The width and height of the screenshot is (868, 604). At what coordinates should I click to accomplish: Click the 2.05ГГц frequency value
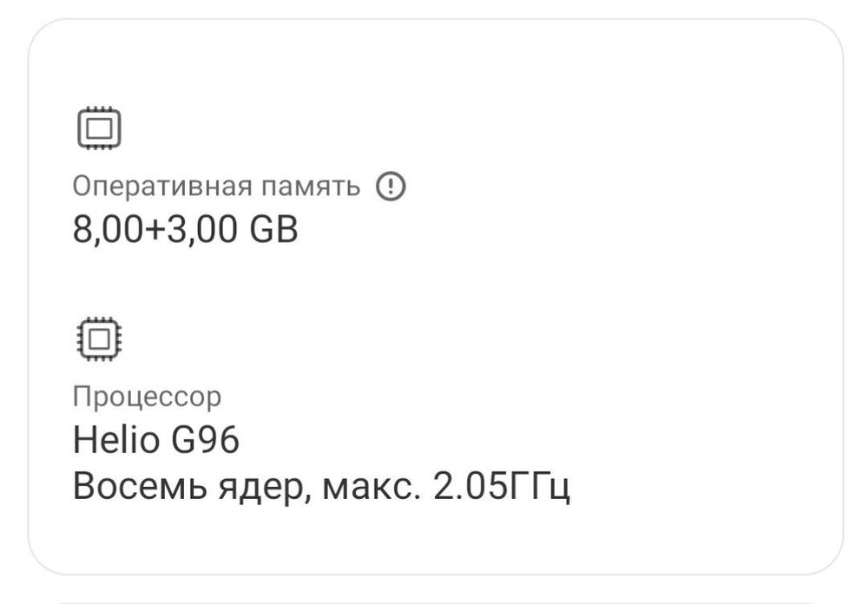point(501,487)
